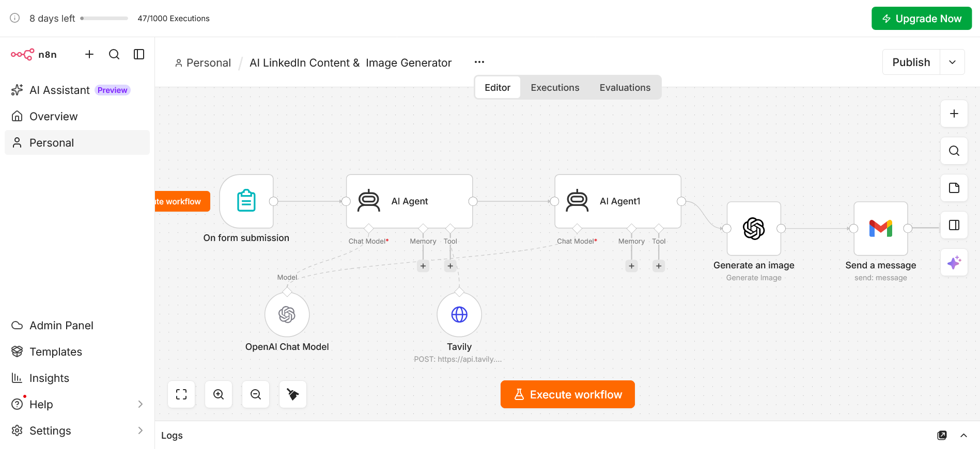Select Personal in sidebar

(77, 143)
